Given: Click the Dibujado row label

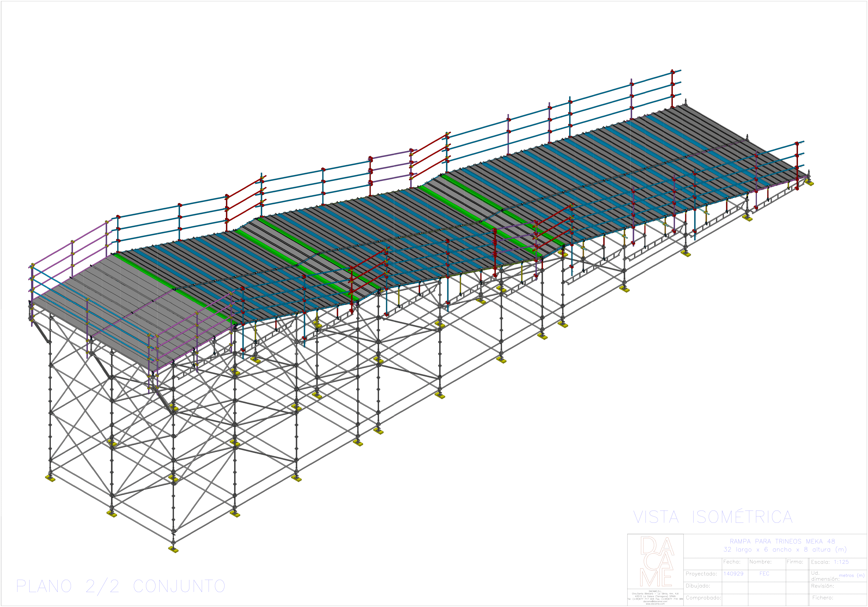Looking at the screenshot, I should (x=698, y=586).
